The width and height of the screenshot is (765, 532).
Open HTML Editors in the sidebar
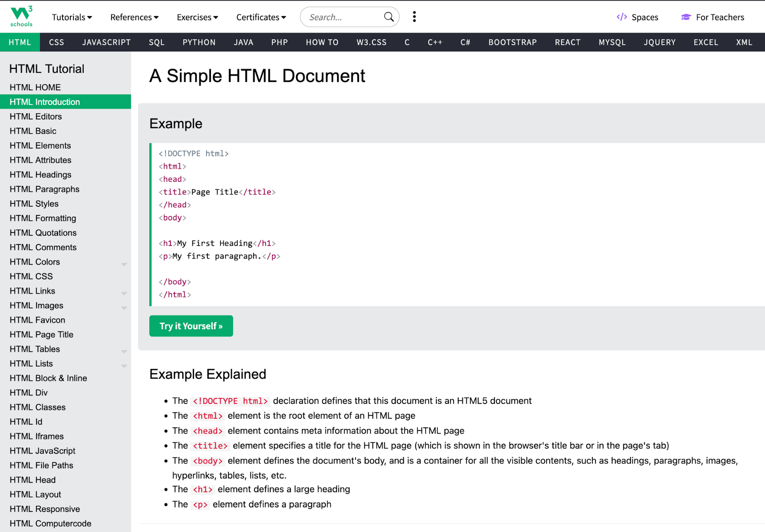(x=36, y=116)
